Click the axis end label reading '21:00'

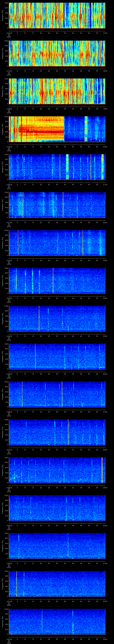(x=105, y=184)
